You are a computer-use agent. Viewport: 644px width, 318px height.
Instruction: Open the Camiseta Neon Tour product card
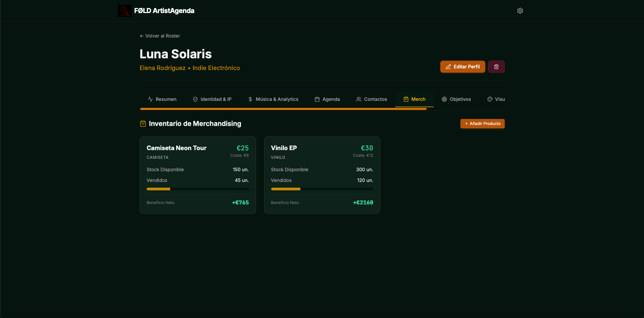[x=198, y=175]
